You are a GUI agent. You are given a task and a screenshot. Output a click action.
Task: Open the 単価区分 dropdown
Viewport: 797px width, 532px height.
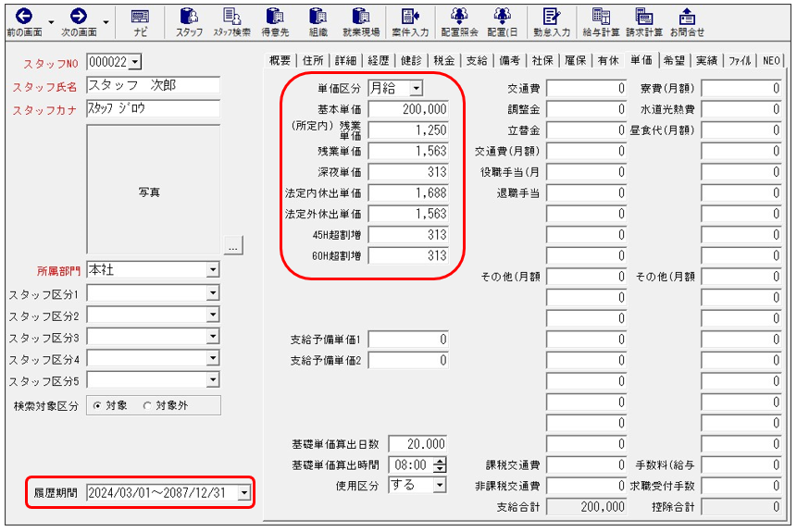coord(417,89)
